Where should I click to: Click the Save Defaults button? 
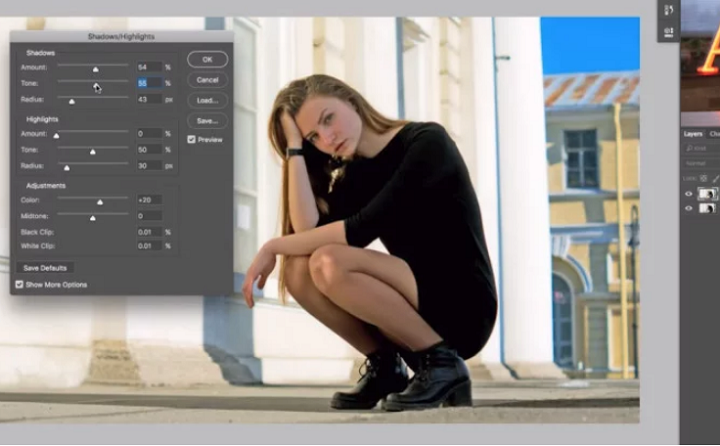(45, 268)
